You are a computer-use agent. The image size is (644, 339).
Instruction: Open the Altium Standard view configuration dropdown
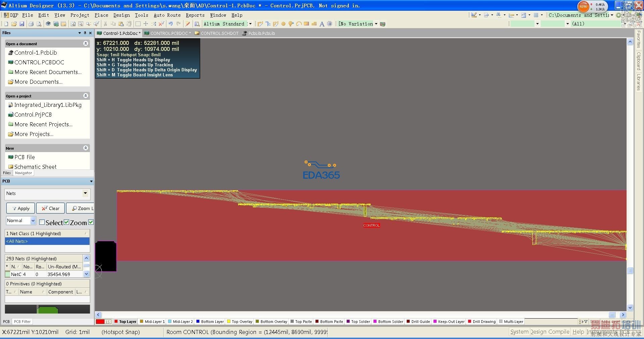tap(250, 24)
